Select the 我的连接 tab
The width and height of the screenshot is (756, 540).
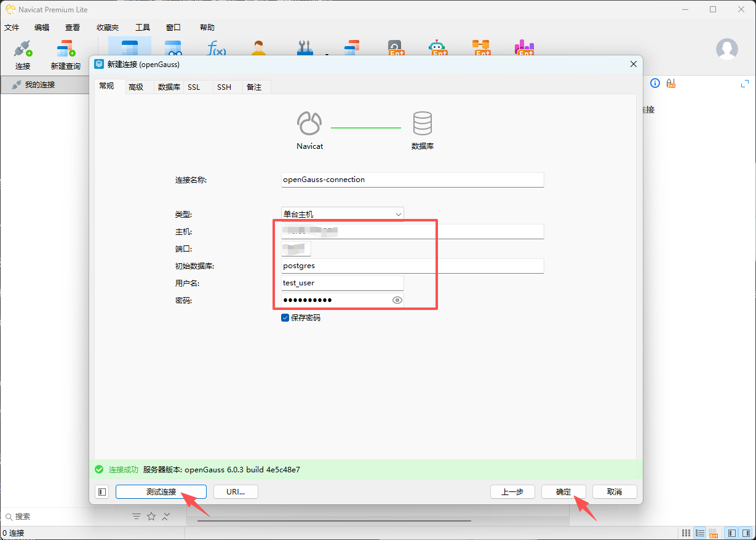(x=46, y=85)
